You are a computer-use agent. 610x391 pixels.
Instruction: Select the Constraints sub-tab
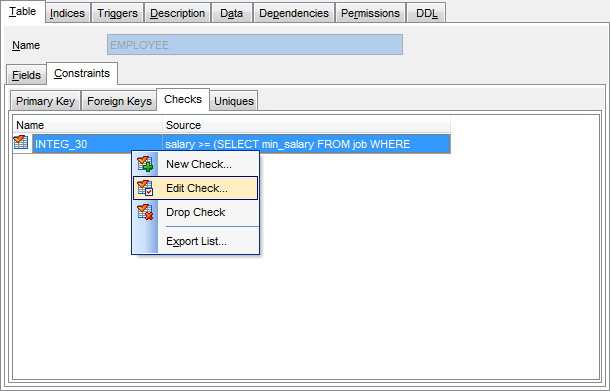82,73
